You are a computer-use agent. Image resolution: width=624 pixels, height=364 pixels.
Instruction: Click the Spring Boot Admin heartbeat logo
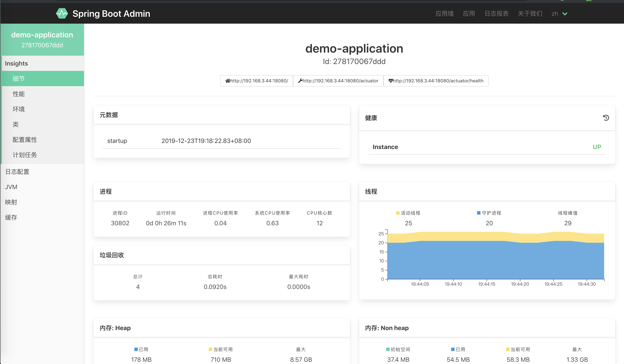pyautogui.click(x=62, y=13)
